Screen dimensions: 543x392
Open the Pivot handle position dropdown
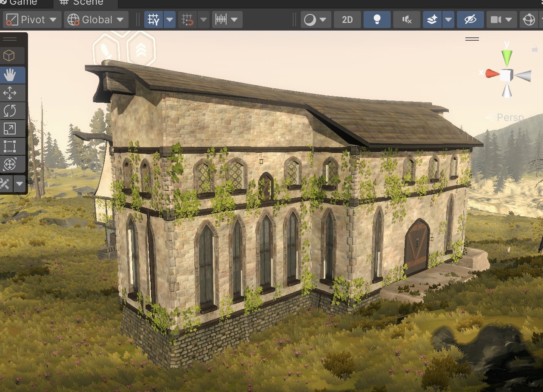(33, 20)
